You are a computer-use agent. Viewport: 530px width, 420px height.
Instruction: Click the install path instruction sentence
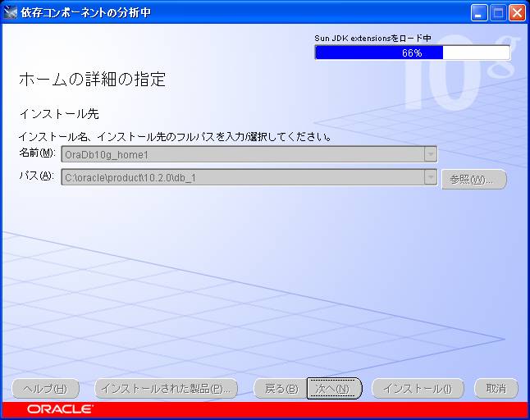(x=175, y=137)
